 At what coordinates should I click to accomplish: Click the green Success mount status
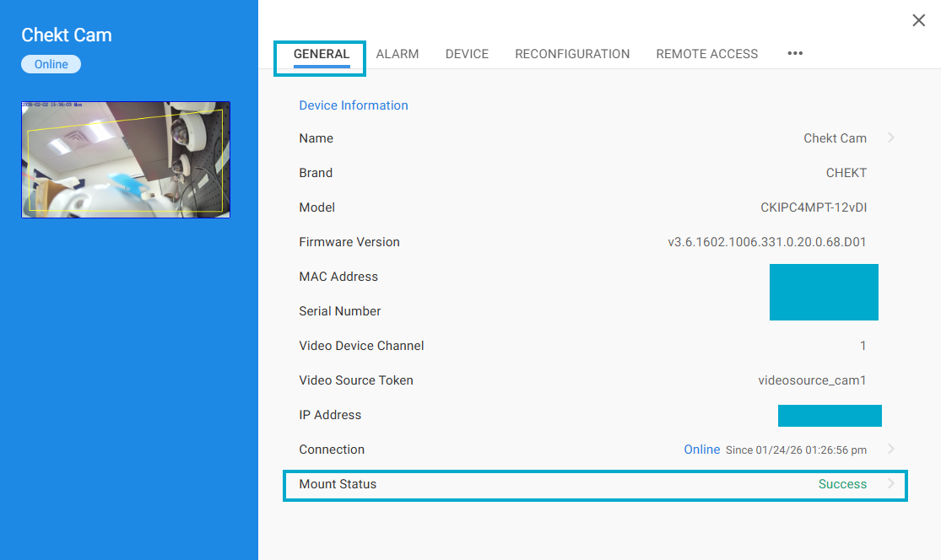tap(841, 484)
